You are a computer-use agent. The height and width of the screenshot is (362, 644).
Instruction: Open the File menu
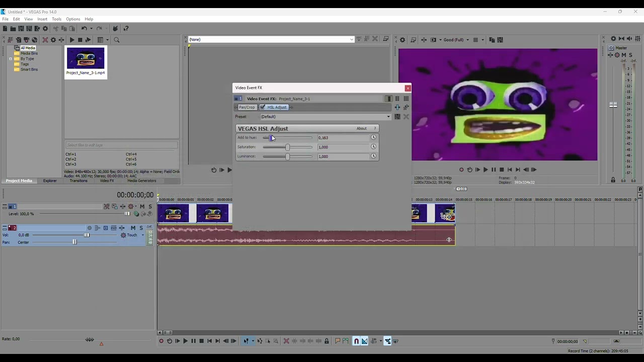pos(6,19)
